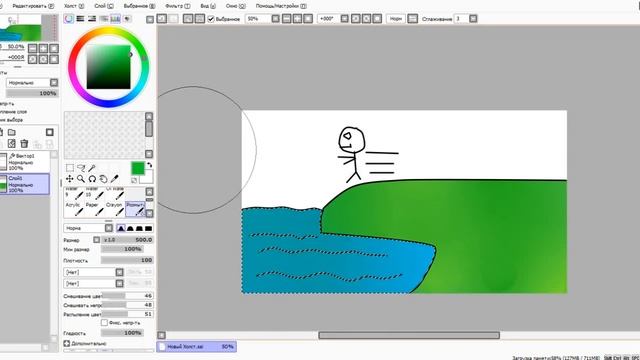Select the Новый Холст.sai canvas tab
640x360 pixels.
[x=197, y=347]
